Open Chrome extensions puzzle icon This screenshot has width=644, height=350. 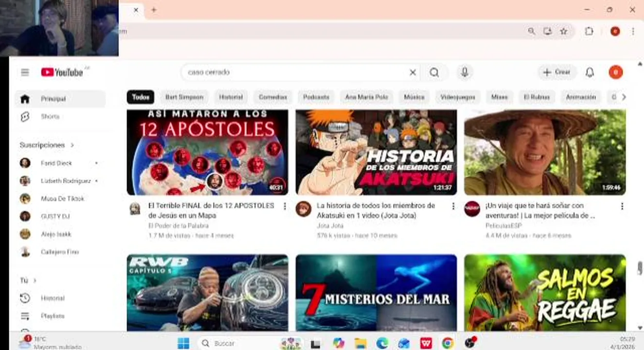[x=589, y=31]
